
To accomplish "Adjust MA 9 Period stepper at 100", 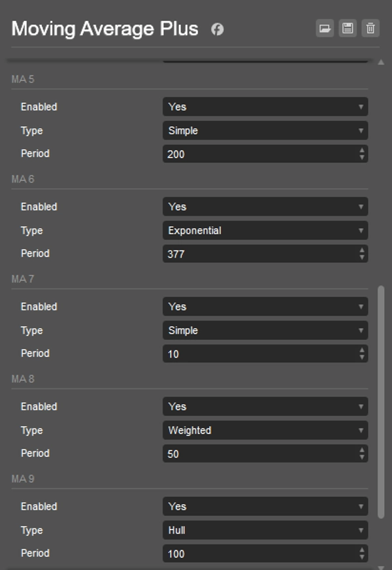I will pos(362,554).
